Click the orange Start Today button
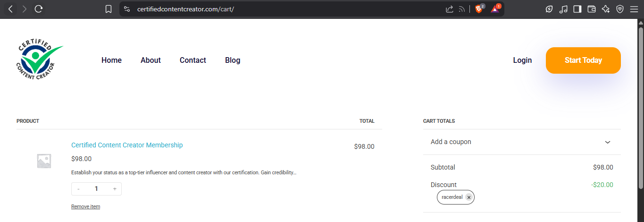The height and width of the screenshot is (222, 644). pyautogui.click(x=583, y=60)
